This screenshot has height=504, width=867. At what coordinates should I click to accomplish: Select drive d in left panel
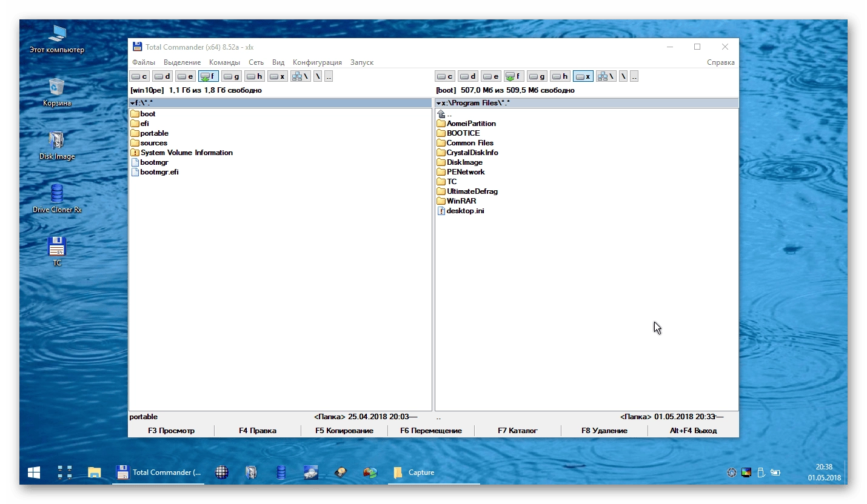[x=162, y=76]
